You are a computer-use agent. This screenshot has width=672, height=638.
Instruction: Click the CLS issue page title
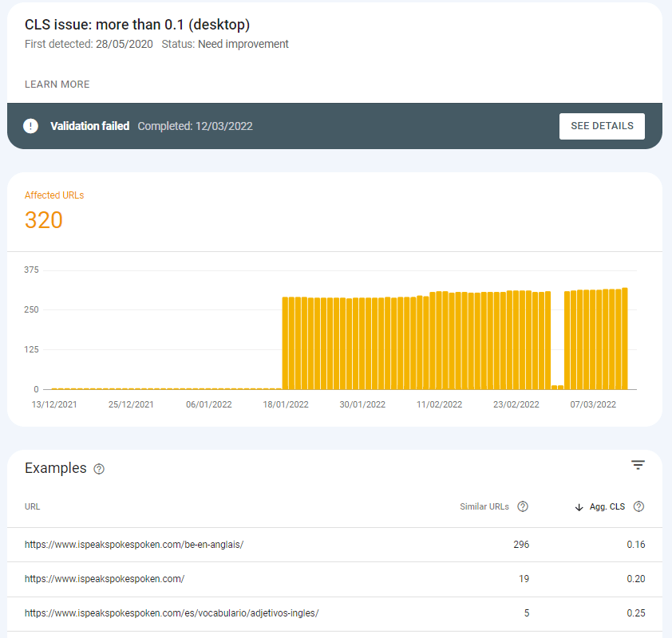(x=137, y=25)
